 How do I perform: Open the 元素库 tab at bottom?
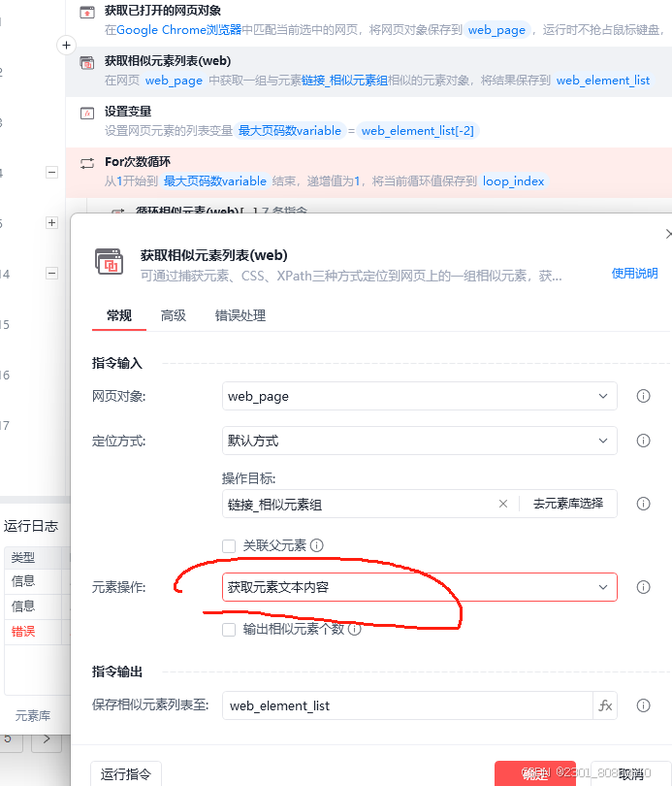(x=33, y=716)
